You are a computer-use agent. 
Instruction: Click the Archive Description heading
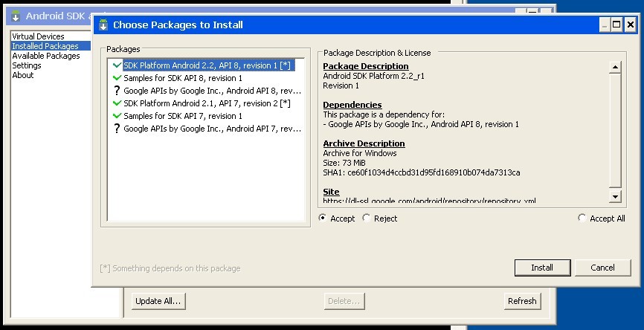click(364, 143)
